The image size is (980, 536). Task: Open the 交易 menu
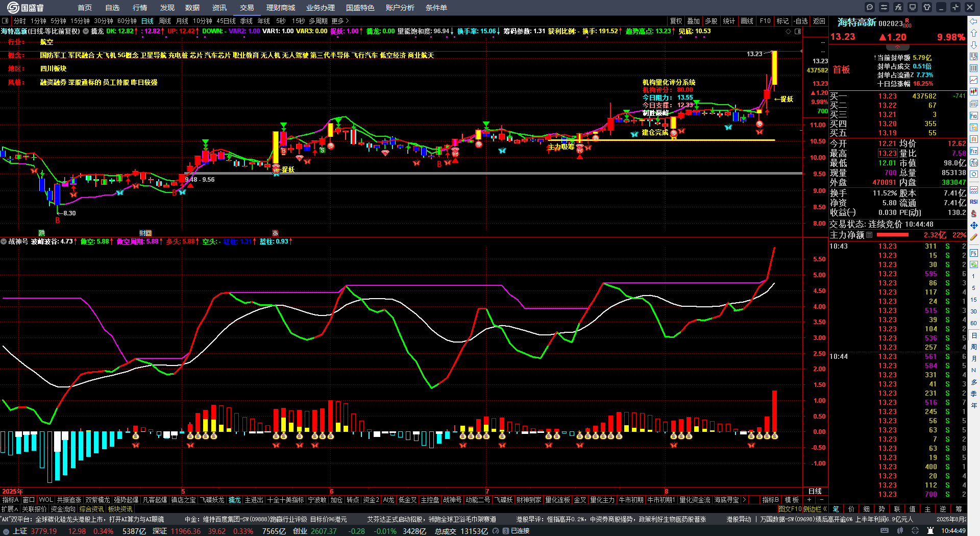[247, 8]
